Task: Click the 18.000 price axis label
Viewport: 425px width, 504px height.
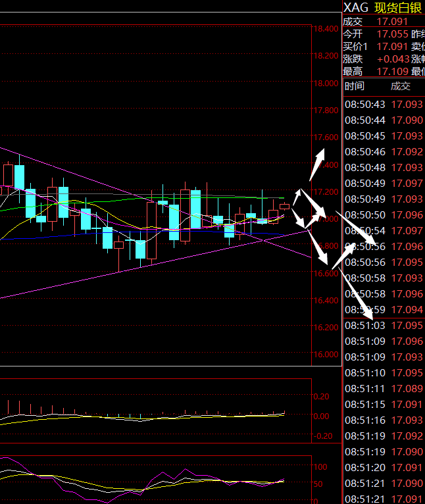Action: click(326, 84)
